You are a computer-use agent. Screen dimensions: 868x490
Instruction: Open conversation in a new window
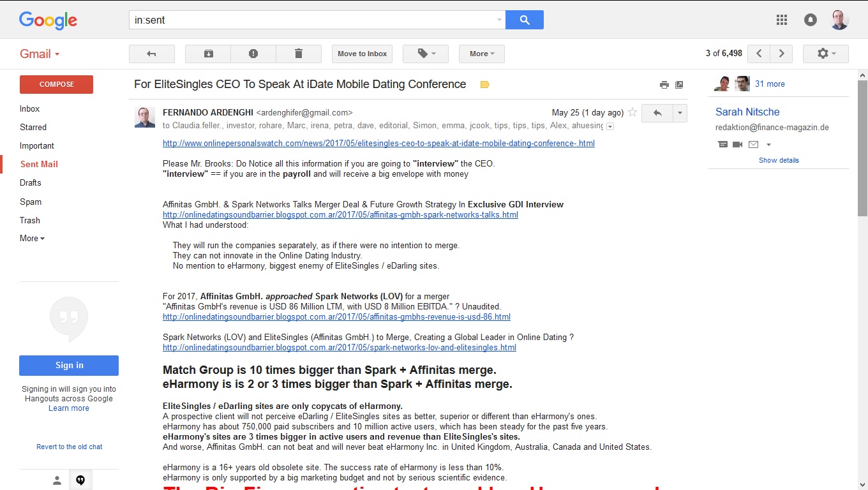click(679, 85)
